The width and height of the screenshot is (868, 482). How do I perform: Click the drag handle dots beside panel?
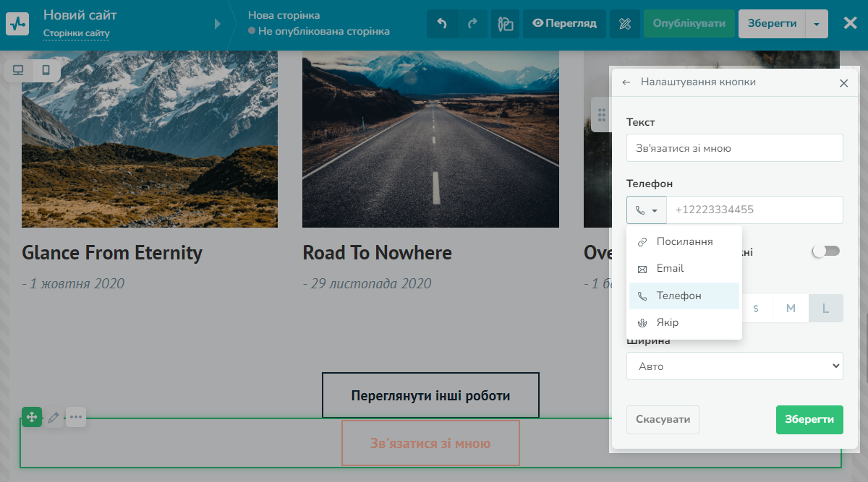(601, 114)
